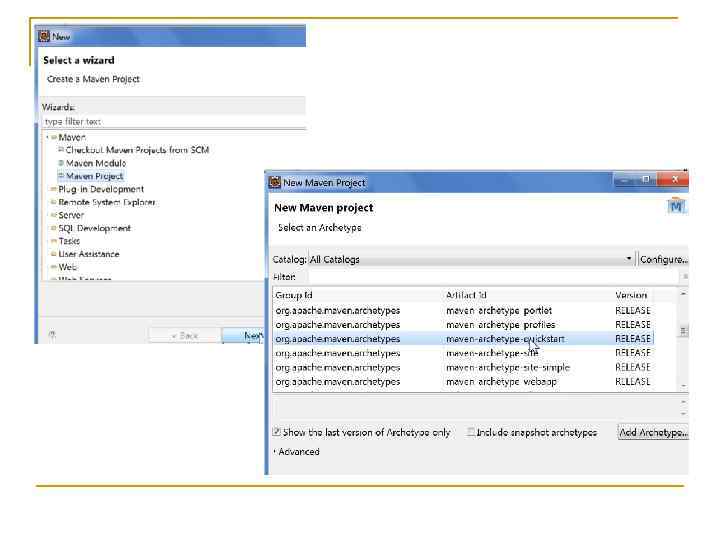Image resolution: width=720 pixels, height=540 pixels.
Task: Expand SQL Development folder
Action: [47, 228]
